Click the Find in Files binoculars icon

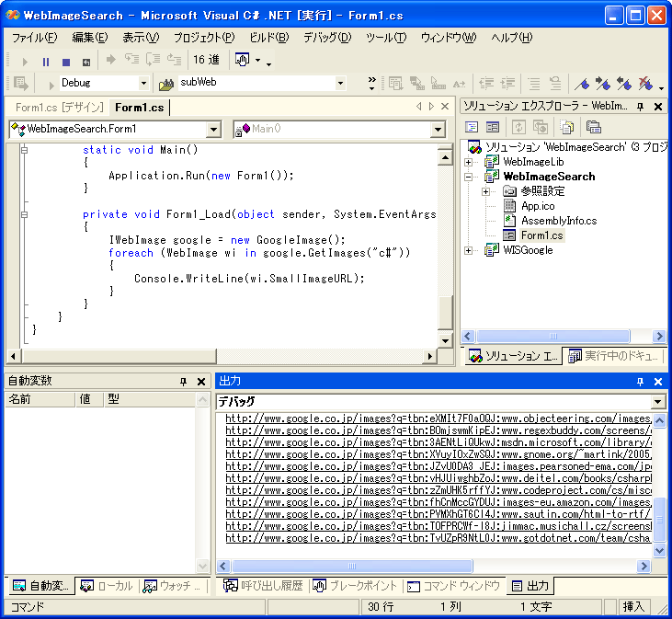click(166, 84)
